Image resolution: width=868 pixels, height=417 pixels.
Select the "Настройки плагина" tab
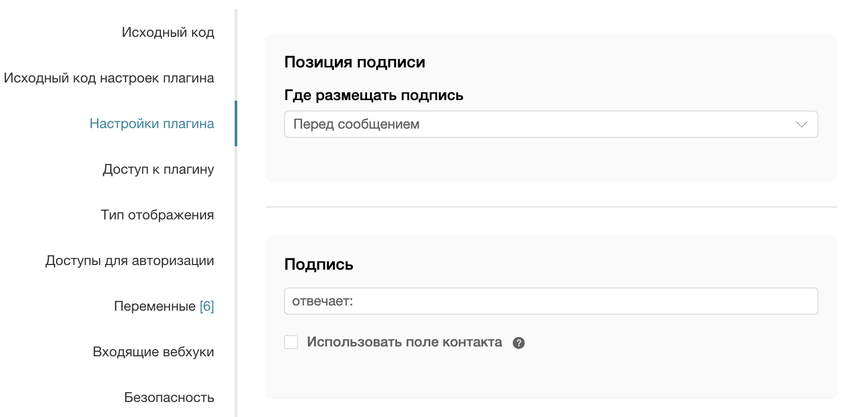point(152,123)
